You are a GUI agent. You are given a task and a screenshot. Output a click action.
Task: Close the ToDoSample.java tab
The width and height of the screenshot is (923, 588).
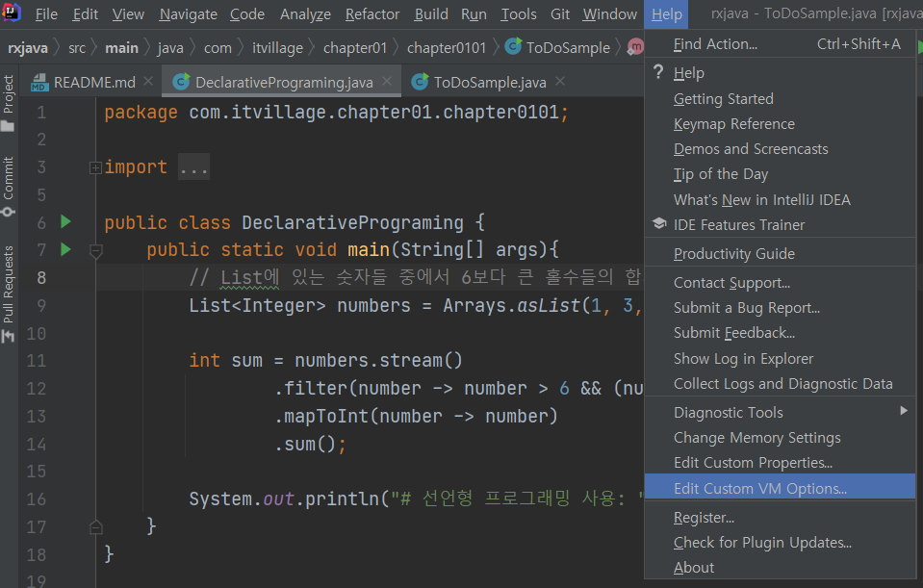point(560,81)
